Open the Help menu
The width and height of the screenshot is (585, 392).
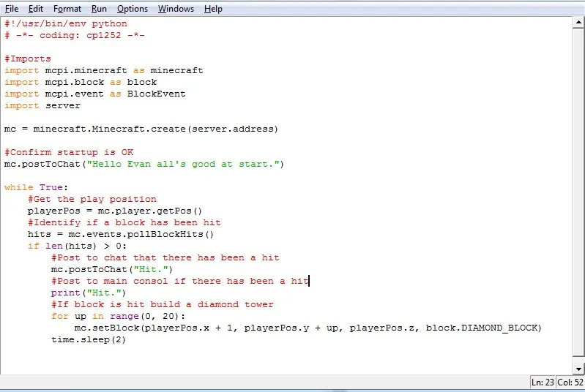point(213,9)
